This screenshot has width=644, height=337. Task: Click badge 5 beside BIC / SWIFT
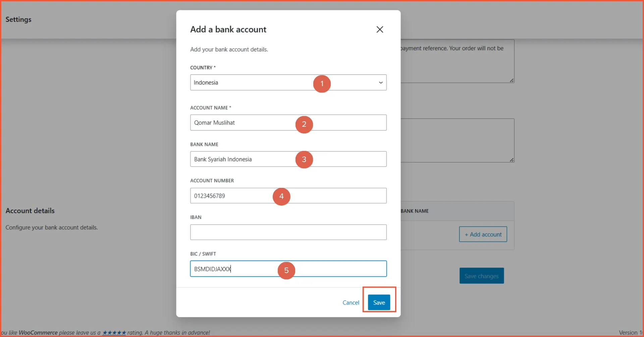tap(286, 270)
